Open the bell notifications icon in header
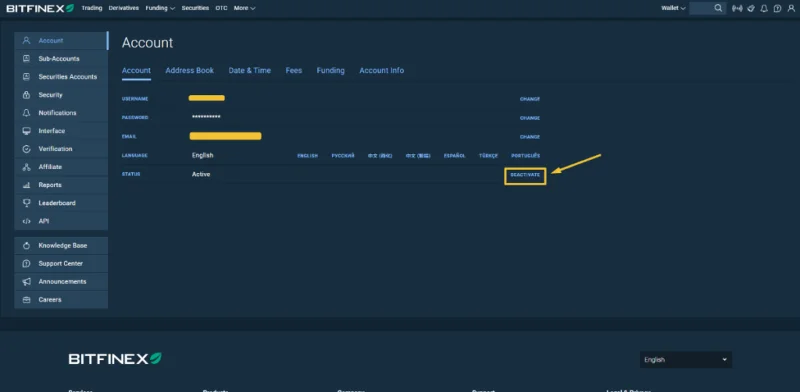800x392 pixels. pos(764,8)
